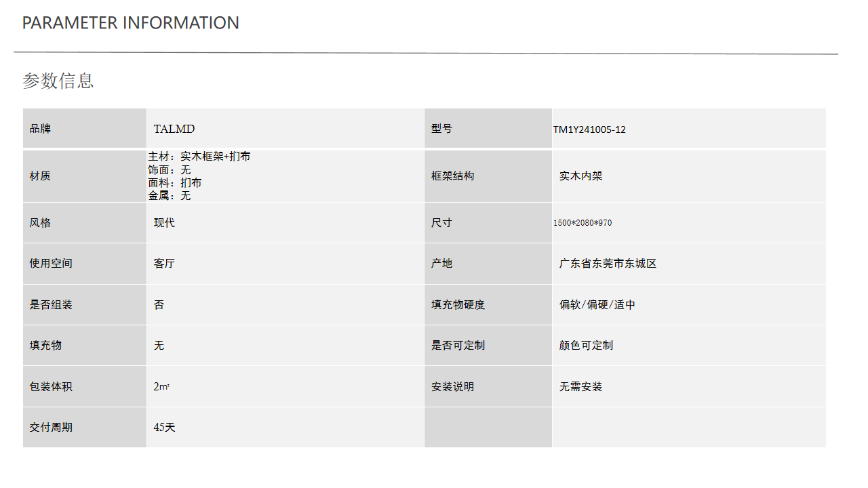The image size is (868, 488).
Task: Select the 45天 delivery period value
Action: pyautogui.click(x=164, y=428)
